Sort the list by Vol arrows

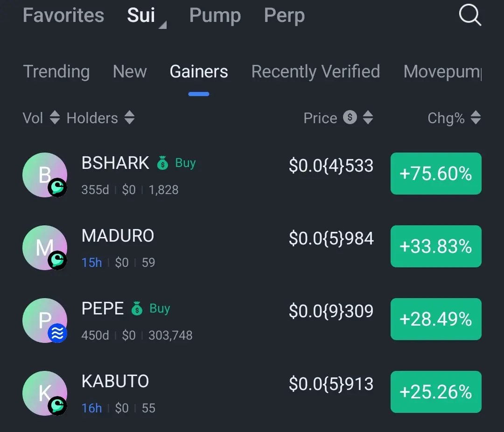(x=55, y=117)
